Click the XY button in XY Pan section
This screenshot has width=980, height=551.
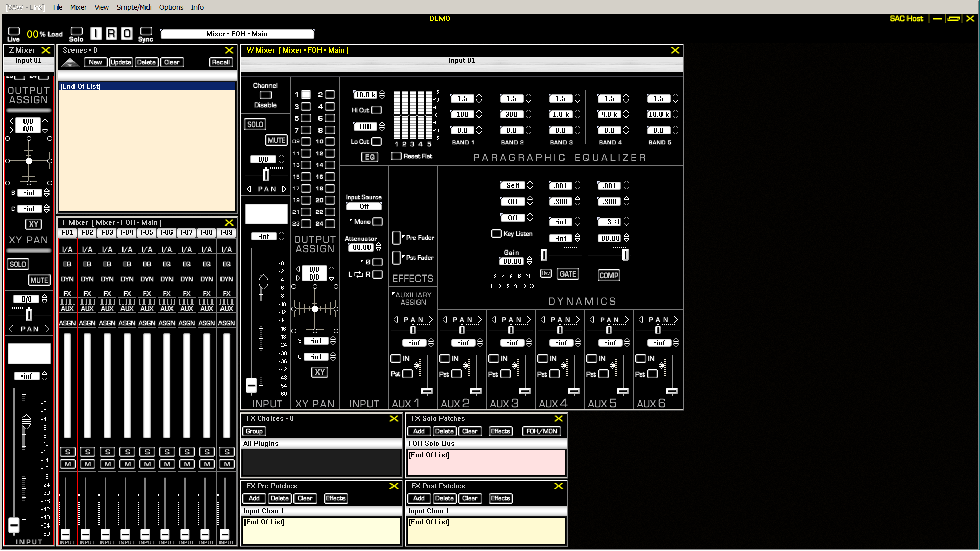[x=320, y=372]
